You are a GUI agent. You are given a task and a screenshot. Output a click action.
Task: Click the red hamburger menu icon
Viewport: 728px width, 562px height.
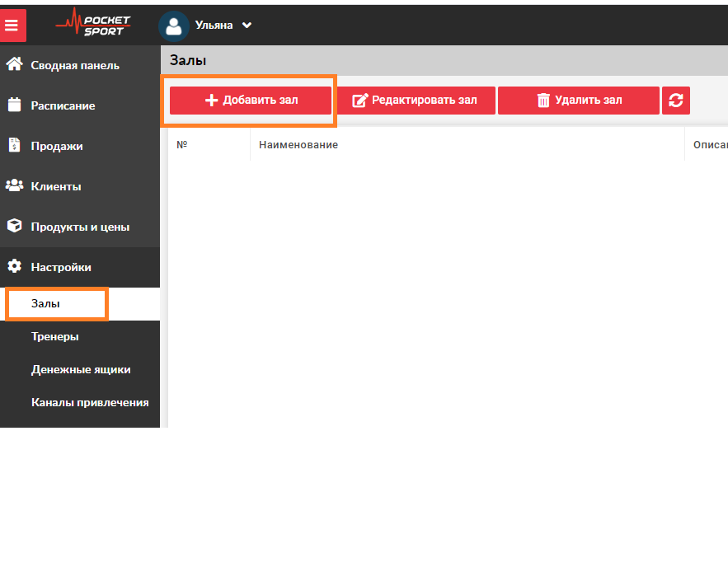tap(12, 26)
